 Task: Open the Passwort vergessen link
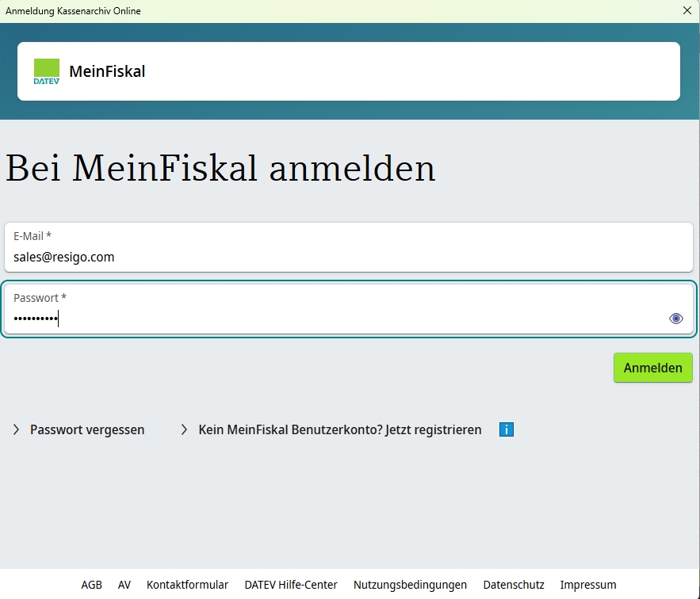tap(87, 429)
